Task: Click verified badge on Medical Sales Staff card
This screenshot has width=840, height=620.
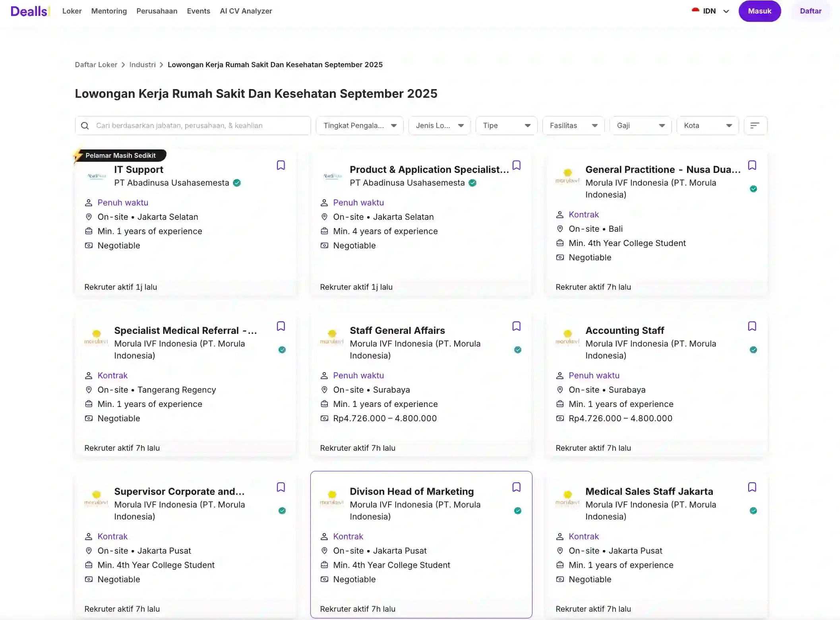Action: pos(753,511)
